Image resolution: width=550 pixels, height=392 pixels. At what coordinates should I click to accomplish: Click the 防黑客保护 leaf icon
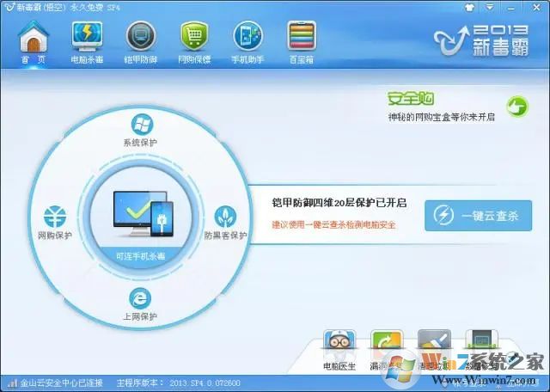[x=225, y=217]
